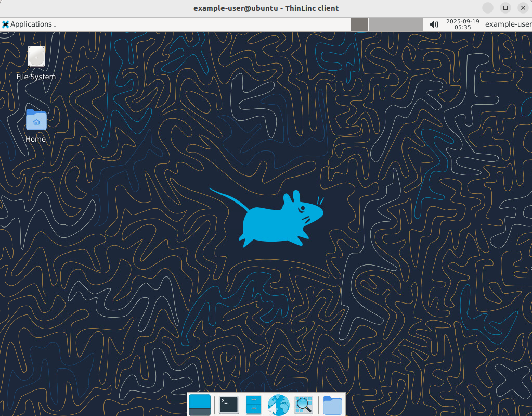Click the blue Xfce mouse wallpaper logo
This screenshot has height=416, width=532.
coord(276,219)
